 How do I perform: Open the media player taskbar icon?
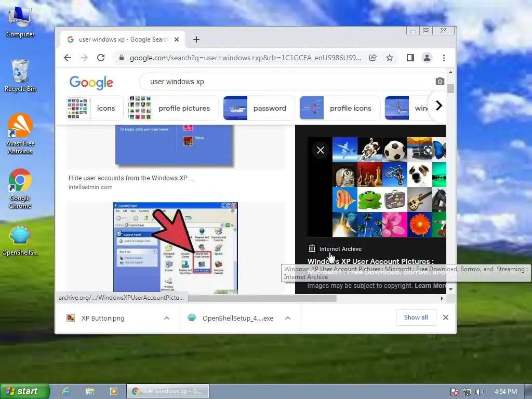click(113, 391)
